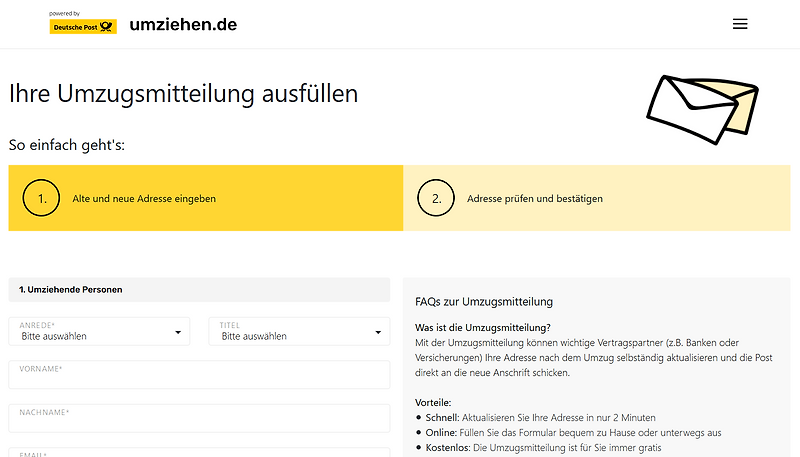Click the Titel dropdown arrow
This screenshot has width=800, height=457.
coord(378,332)
